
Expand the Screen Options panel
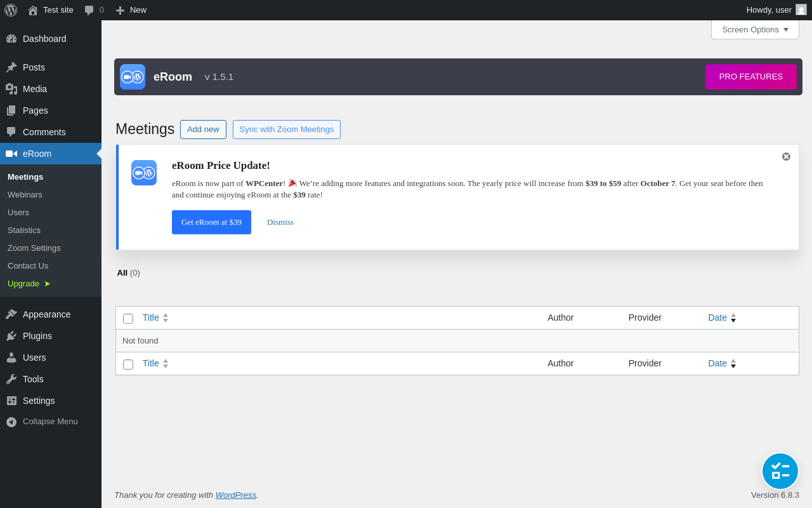coord(755,30)
